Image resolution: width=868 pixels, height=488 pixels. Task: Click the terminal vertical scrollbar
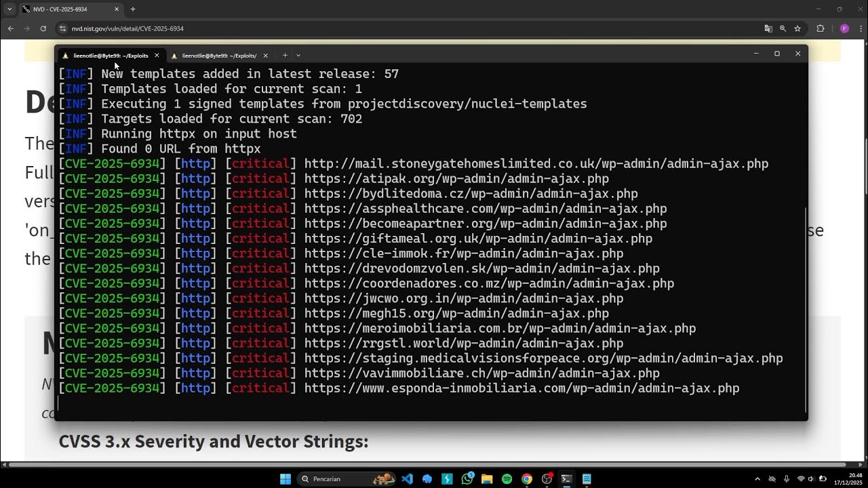tap(806, 309)
